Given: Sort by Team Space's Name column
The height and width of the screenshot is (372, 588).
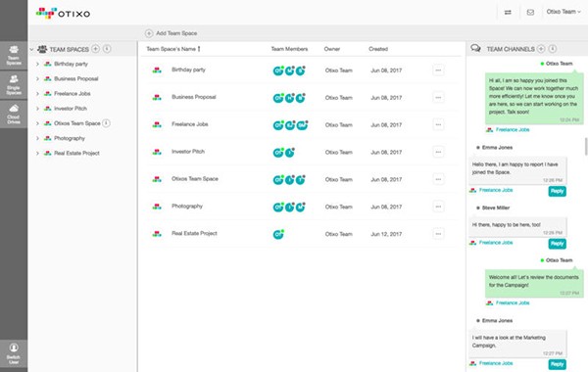Looking at the screenshot, I should tap(173, 49).
